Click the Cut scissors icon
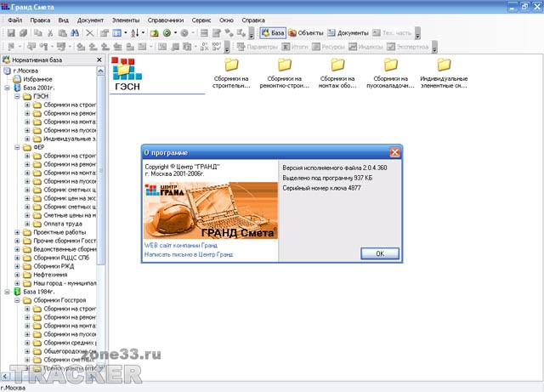The image size is (544, 392). click(50, 33)
